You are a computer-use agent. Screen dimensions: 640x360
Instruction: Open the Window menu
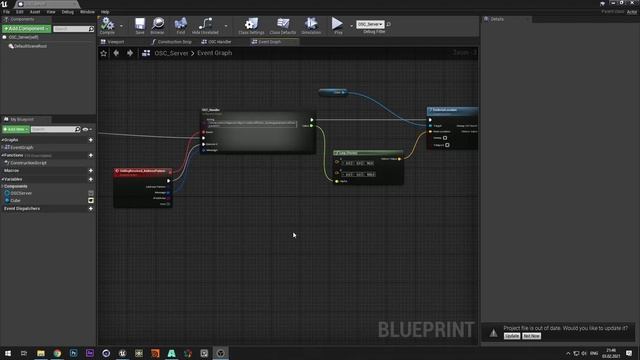[x=87, y=12]
